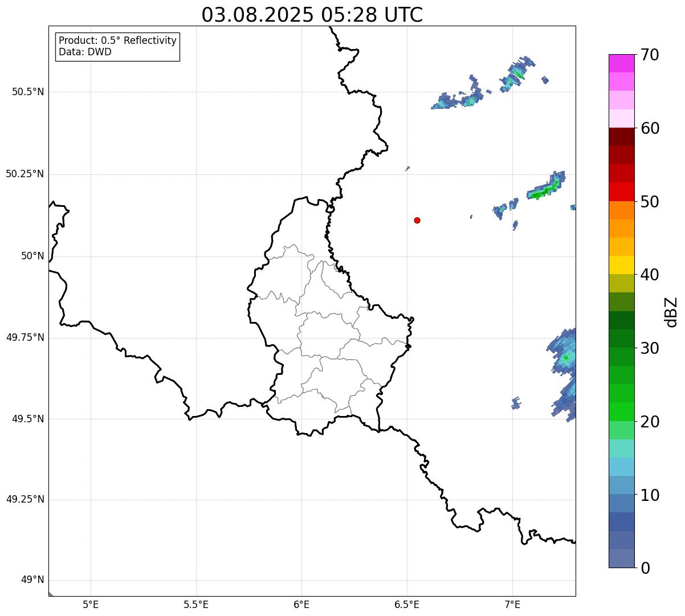
Task: Click the light cyan colorbar segment below 20
Action: [621, 448]
